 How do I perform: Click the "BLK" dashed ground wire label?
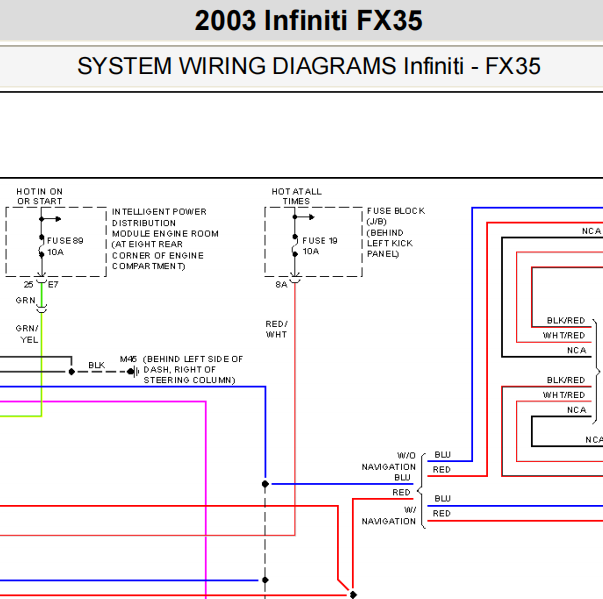point(97,365)
